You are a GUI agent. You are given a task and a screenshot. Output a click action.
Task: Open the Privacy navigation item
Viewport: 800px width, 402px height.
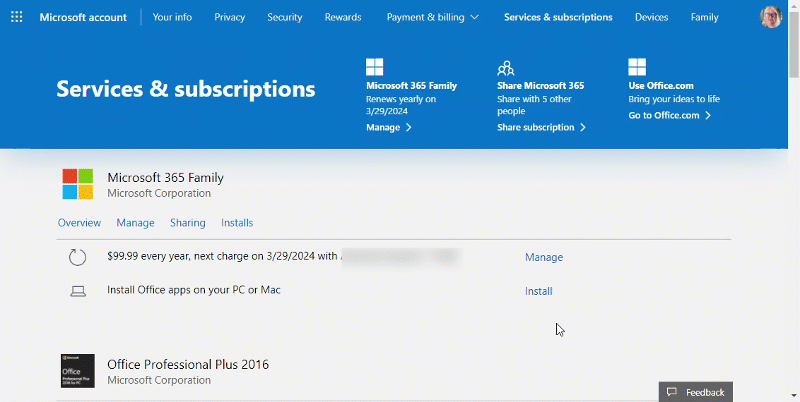[230, 17]
